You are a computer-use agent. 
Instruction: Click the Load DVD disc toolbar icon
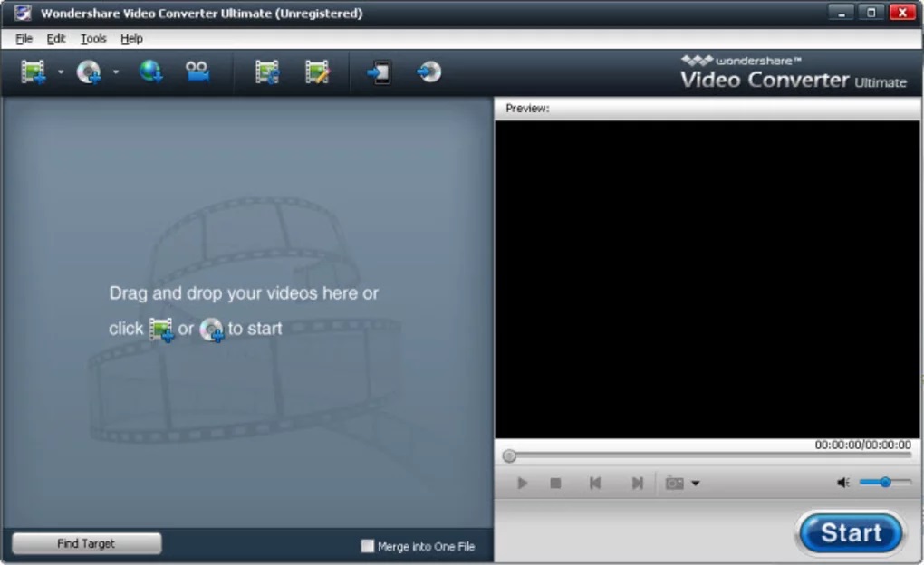coord(88,72)
